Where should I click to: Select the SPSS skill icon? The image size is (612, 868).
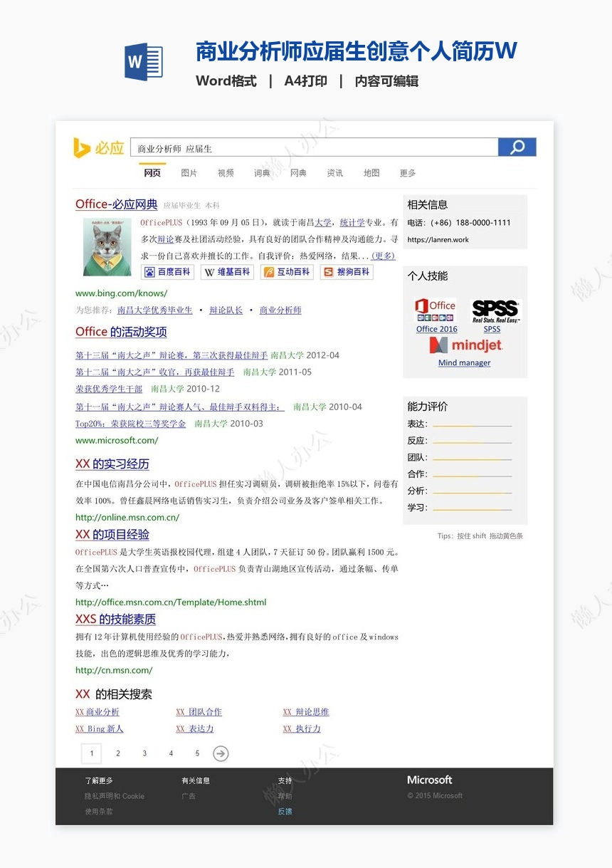point(494,309)
